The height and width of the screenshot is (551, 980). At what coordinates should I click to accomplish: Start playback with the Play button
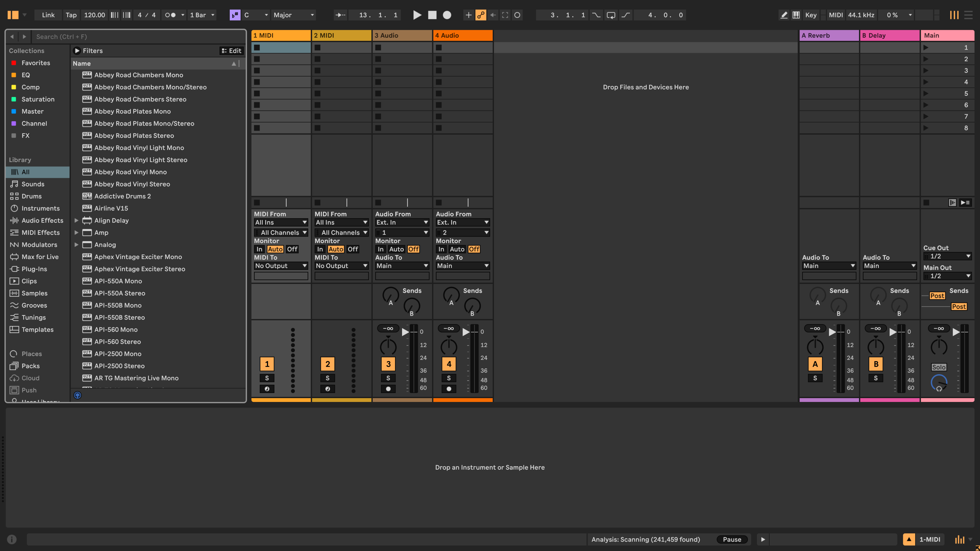tap(417, 15)
